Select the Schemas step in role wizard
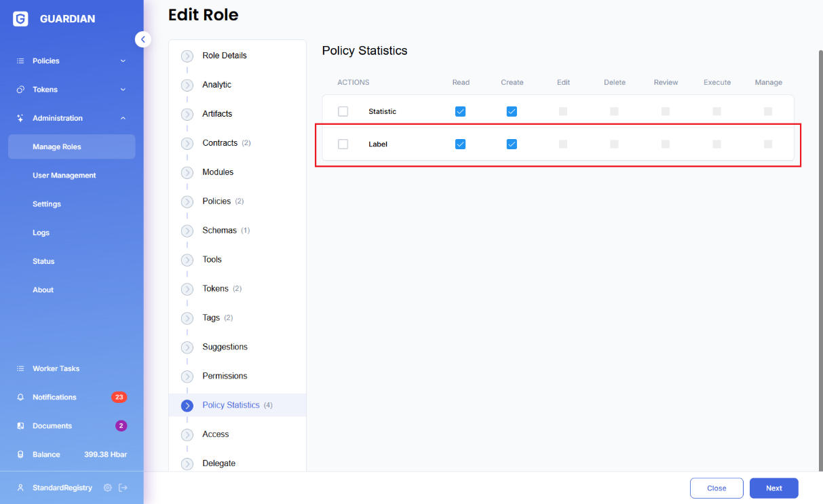This screenshot has width=823, height=504. 219,231
